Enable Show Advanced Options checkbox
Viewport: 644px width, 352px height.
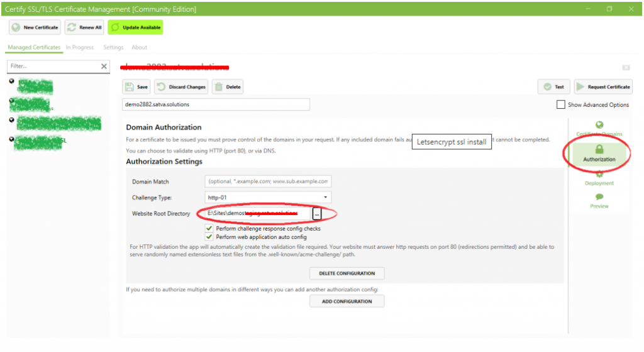click(x=560, y=104)
